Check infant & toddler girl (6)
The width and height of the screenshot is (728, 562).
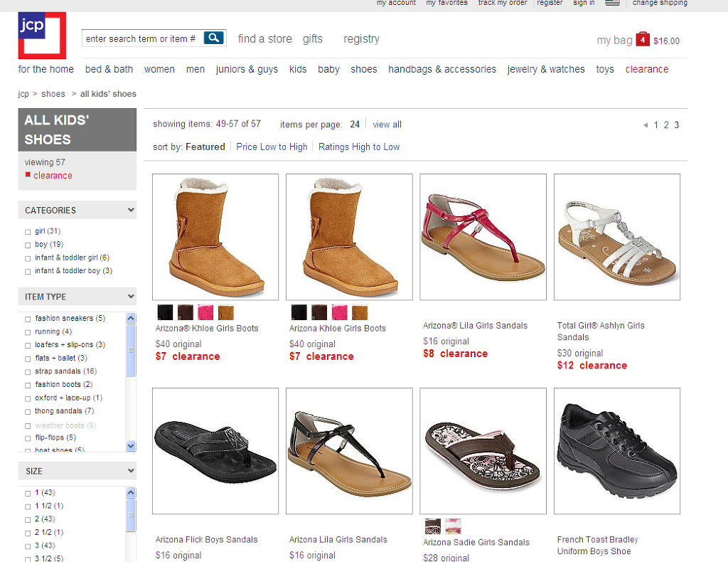[28, 258]
